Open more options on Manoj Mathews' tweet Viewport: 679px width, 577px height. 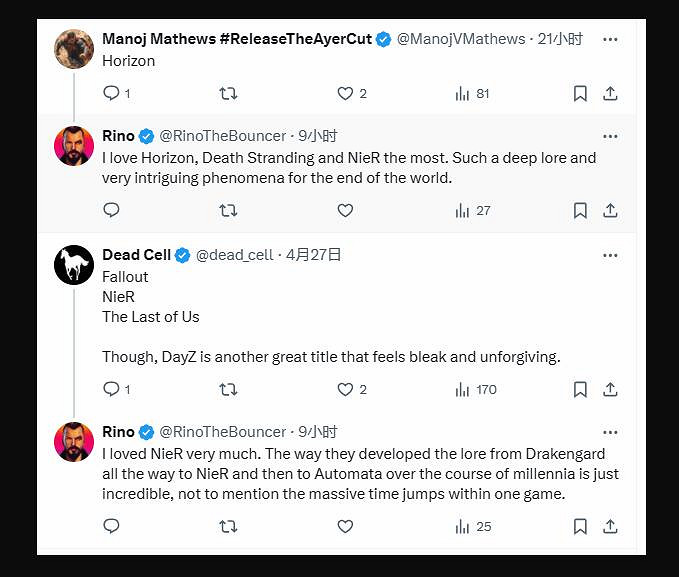click(610, 39)
